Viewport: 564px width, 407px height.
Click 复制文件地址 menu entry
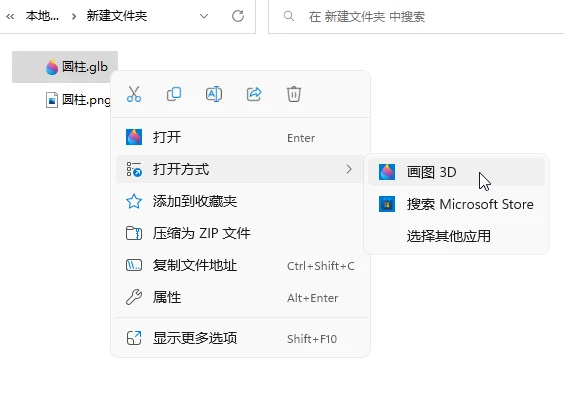point(240,265)
